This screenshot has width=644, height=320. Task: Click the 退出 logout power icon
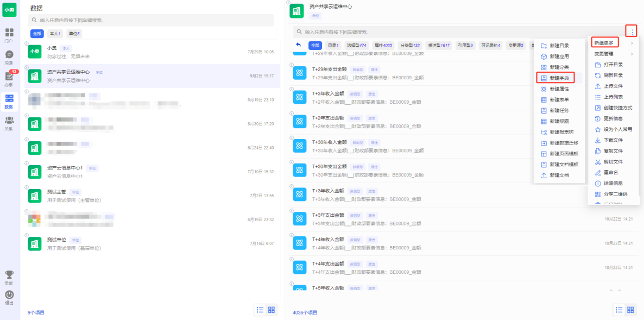[x=9, y=296]
